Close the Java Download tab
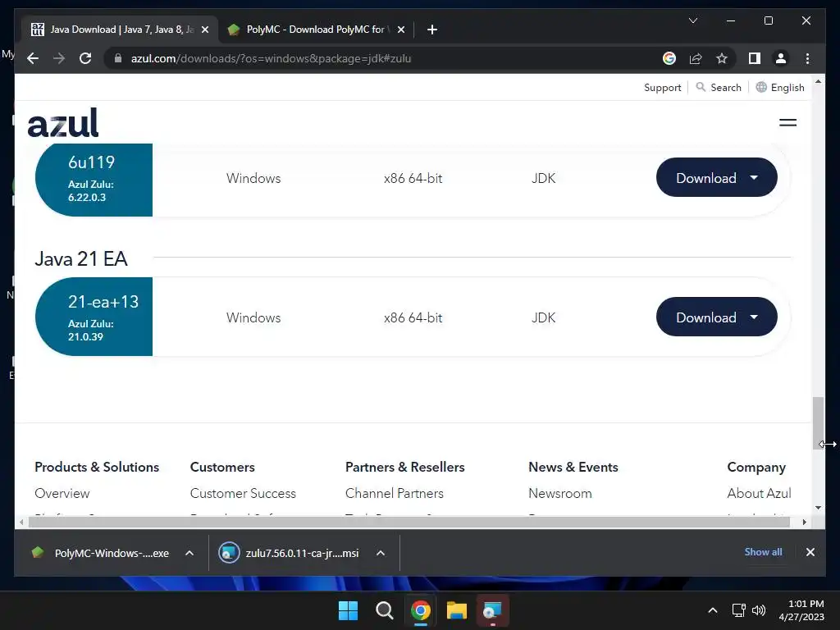The height and width of the screenshot is (630, 840). [204, 30]
